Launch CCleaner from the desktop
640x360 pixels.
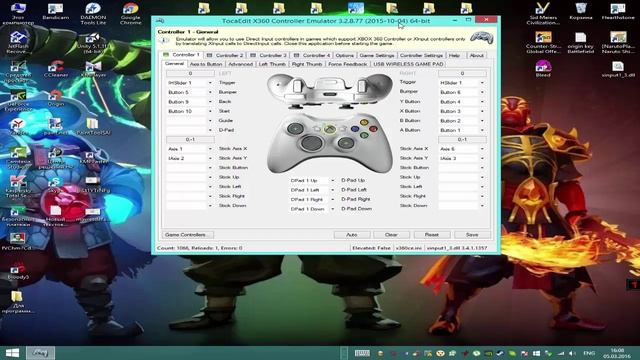coord(56,69)
